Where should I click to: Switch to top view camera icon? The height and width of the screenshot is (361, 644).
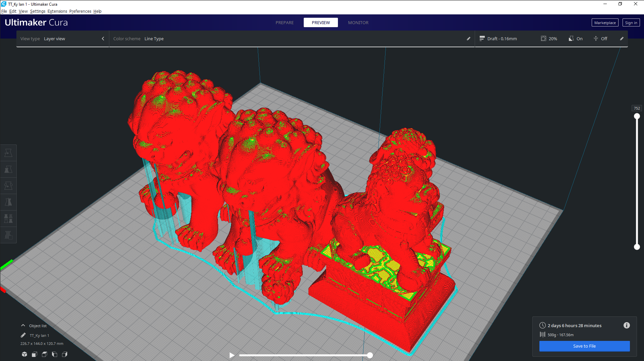(45, 354)
